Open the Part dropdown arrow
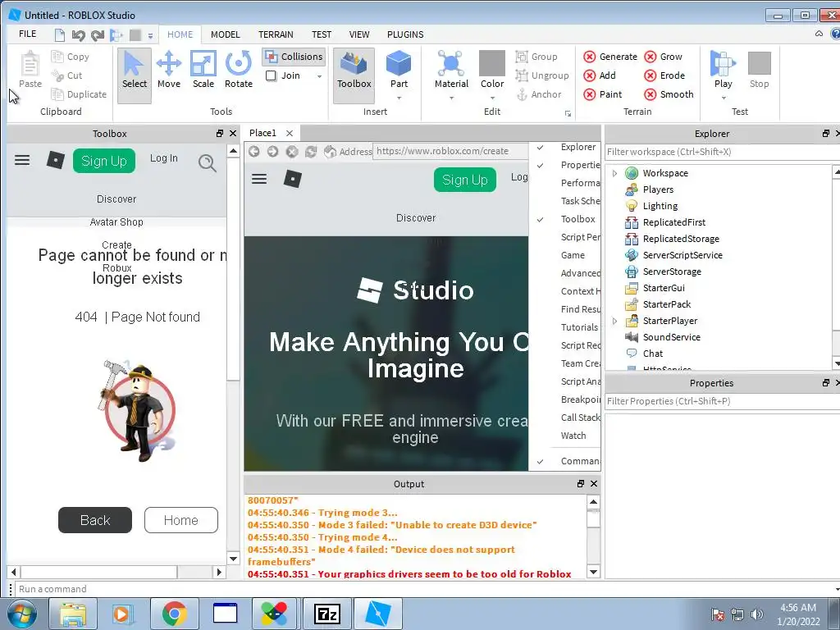Screen dimensions: 840x630 [399, 98]
